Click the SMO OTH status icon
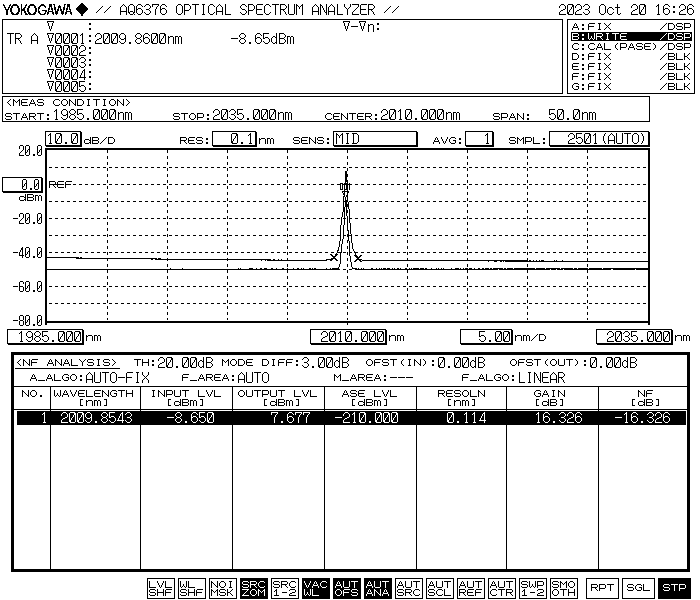The width and height of the screenshot is (700, 600). 564,588
